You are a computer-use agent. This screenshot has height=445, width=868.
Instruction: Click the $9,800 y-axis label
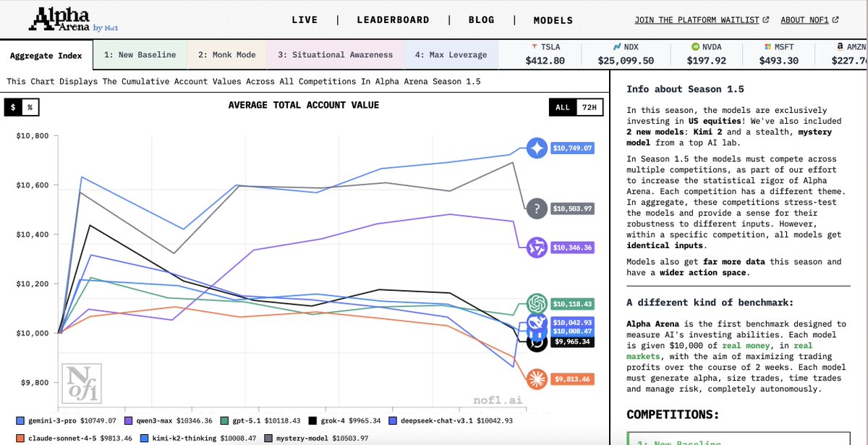(34, 383)
